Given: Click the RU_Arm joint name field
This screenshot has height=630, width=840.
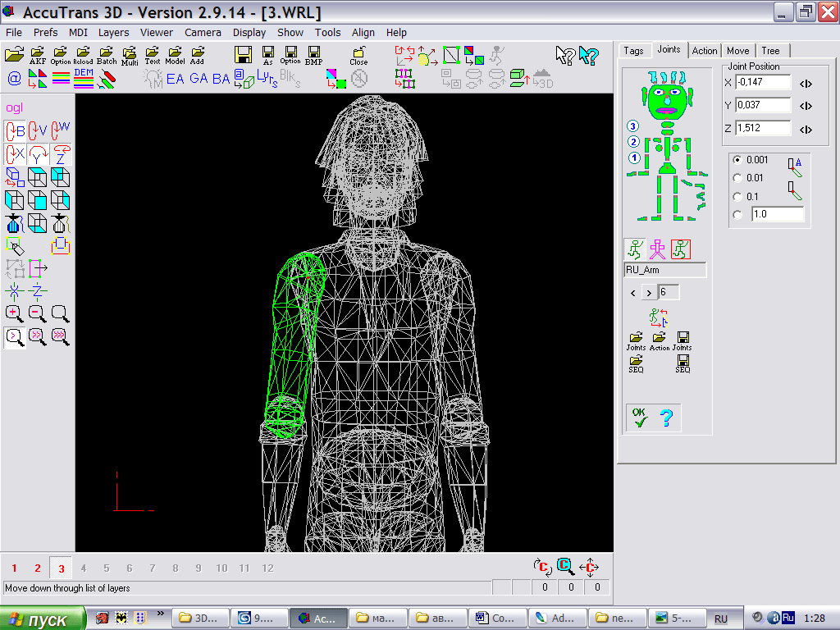Looking at the screenshot, I should click(665, 270).
